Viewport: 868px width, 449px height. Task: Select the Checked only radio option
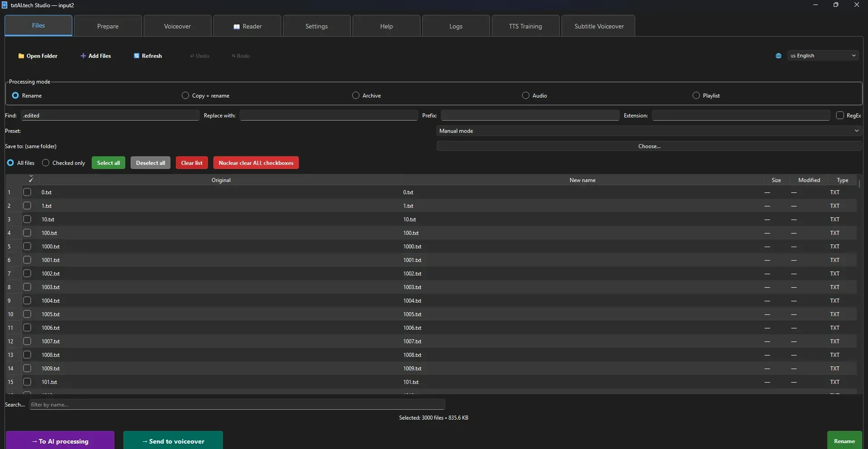click(46, 163)
